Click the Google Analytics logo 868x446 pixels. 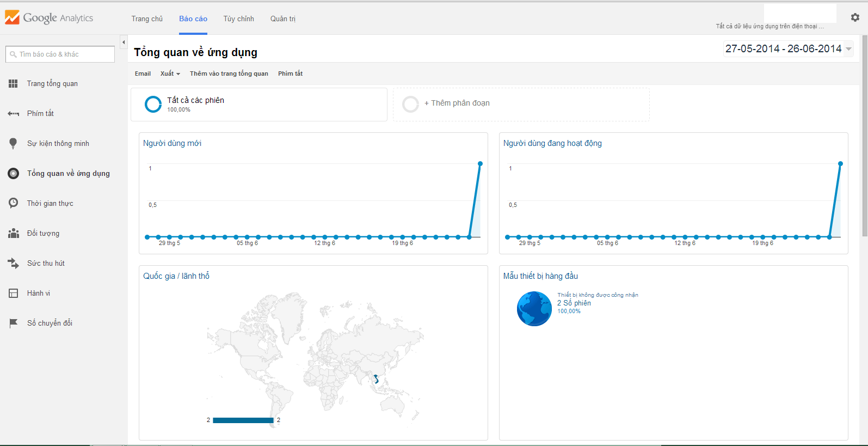tap(49, 17)
